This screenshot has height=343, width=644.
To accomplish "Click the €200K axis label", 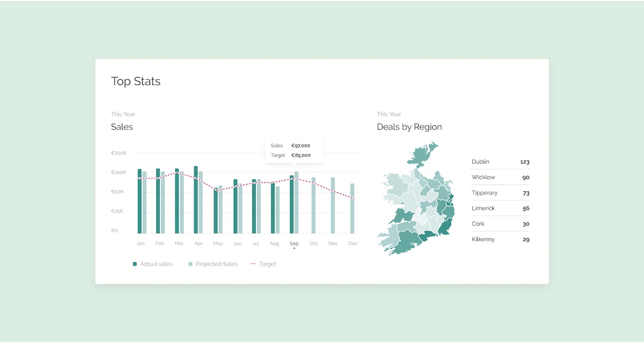I will click(119, 153).
